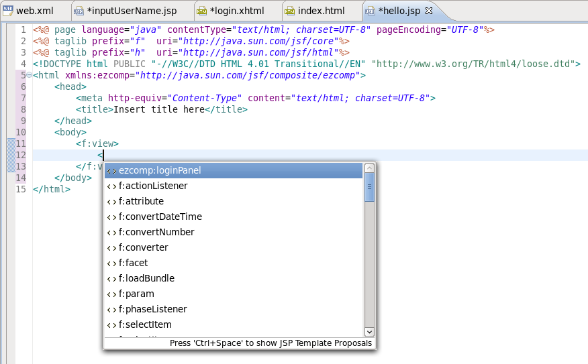Choose the f:phaseListener proposal
This screenshot has height=364, width=588.
click(x=233, y=309)
